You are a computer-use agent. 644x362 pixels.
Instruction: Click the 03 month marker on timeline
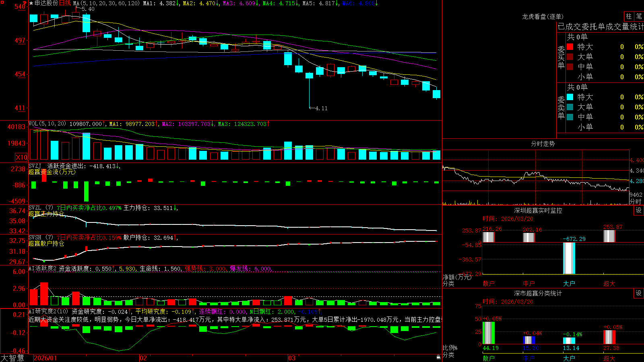click(292, 358)
